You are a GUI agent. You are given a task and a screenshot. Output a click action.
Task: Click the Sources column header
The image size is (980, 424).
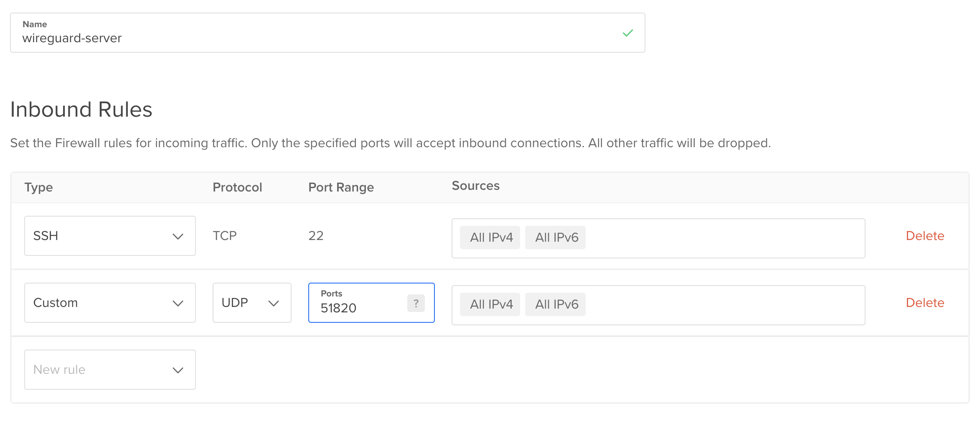(x=475, y=186)
